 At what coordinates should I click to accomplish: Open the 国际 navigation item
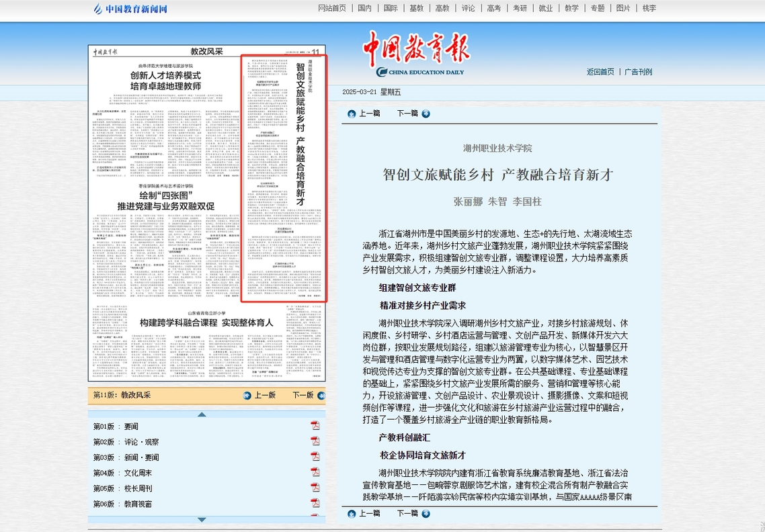(391, 8)
